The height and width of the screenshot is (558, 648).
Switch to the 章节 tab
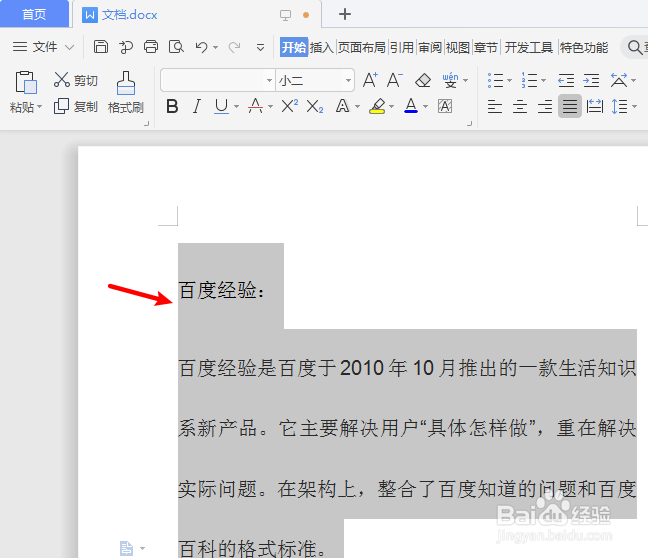[x=486, y=48]
